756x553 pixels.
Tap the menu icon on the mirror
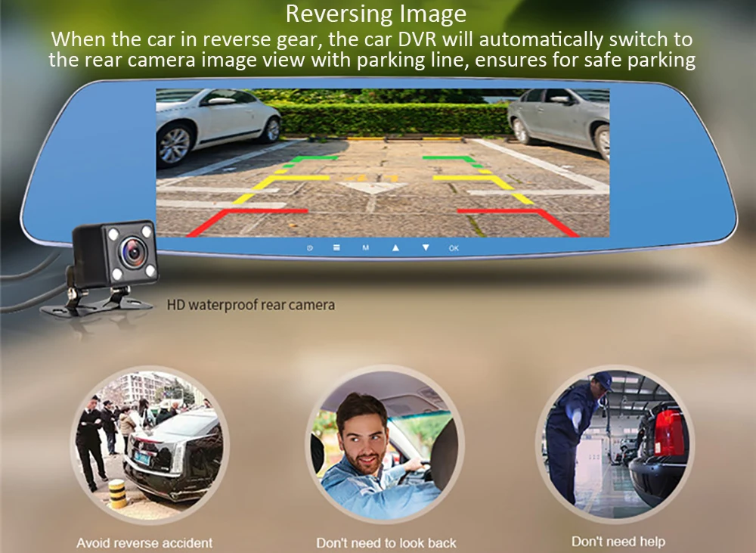(336, 247)
